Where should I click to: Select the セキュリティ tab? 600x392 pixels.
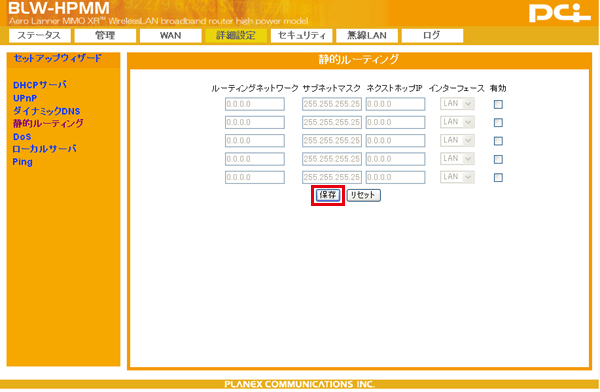[302, 36]
